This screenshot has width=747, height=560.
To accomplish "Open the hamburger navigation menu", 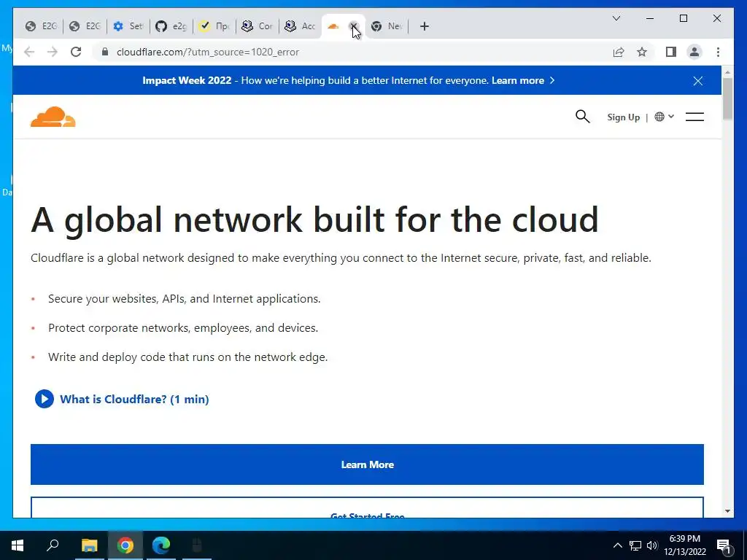I will (x=694, y=117).
